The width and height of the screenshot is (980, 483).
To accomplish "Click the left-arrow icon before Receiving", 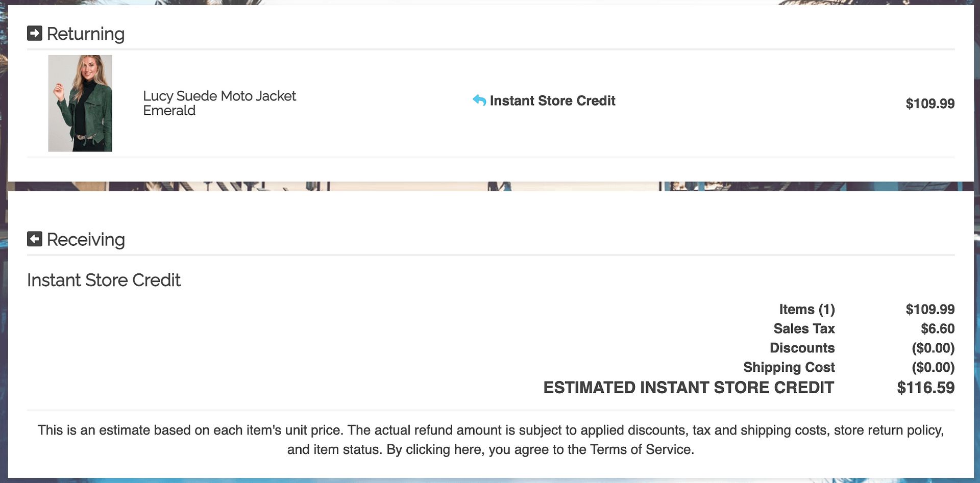I will tap(35, 239).
